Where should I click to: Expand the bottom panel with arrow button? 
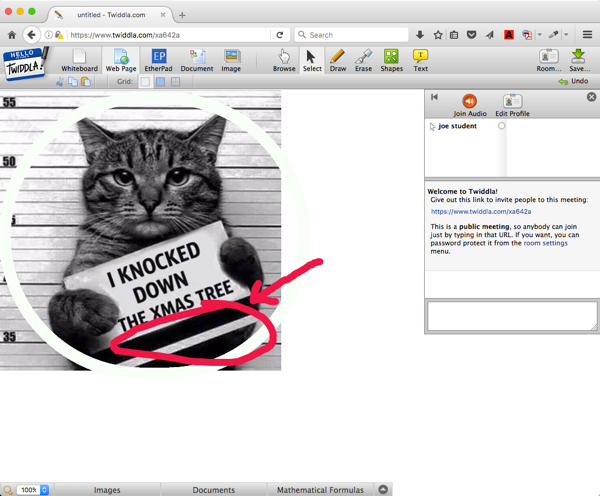click(383, 490)
